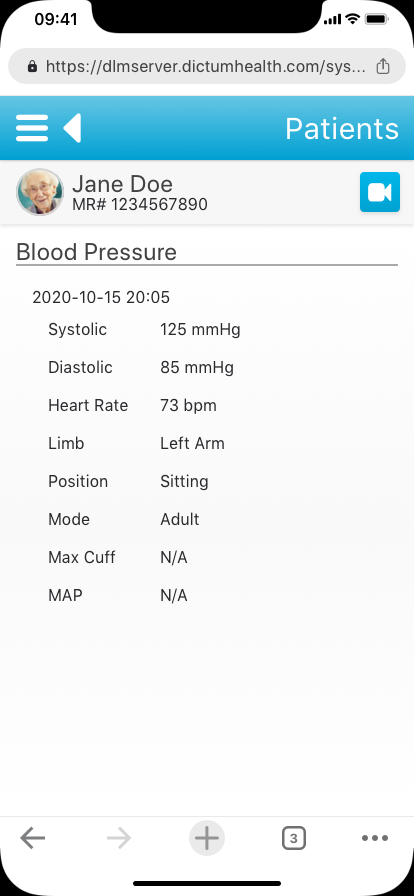Tap the browser forward arrow
Screen dimensions: 414x896
click(x=119, y=838)
